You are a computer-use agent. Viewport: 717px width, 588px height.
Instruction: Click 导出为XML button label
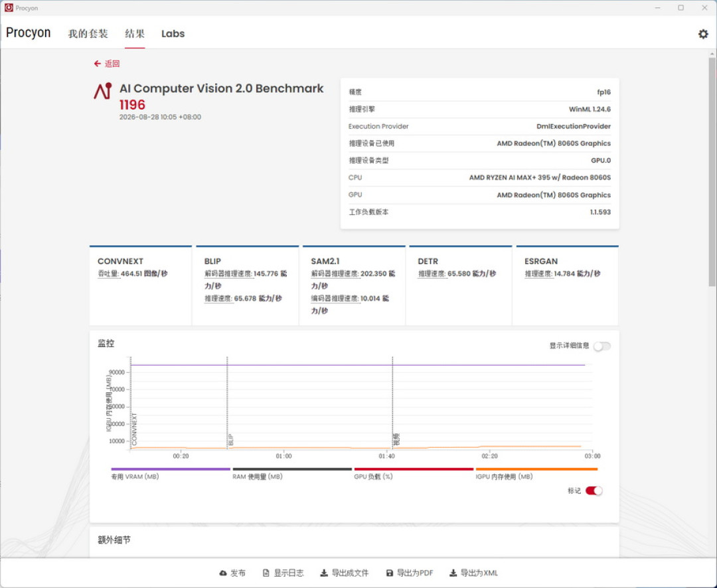click(479, 573)
